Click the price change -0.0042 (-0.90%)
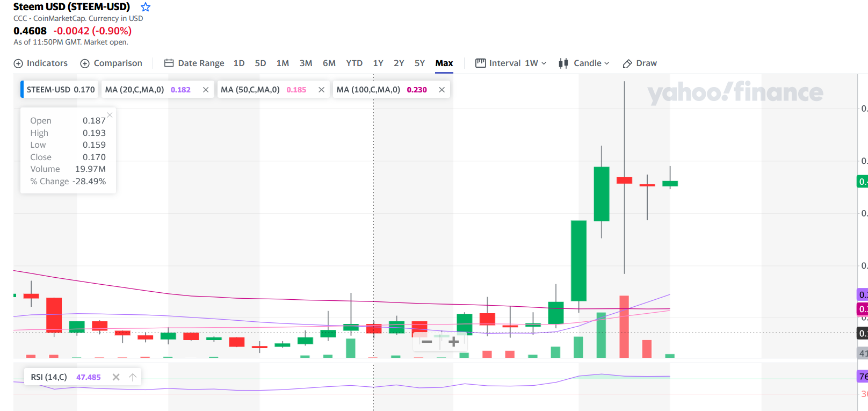The image size is (868, 411). point(92,31)
